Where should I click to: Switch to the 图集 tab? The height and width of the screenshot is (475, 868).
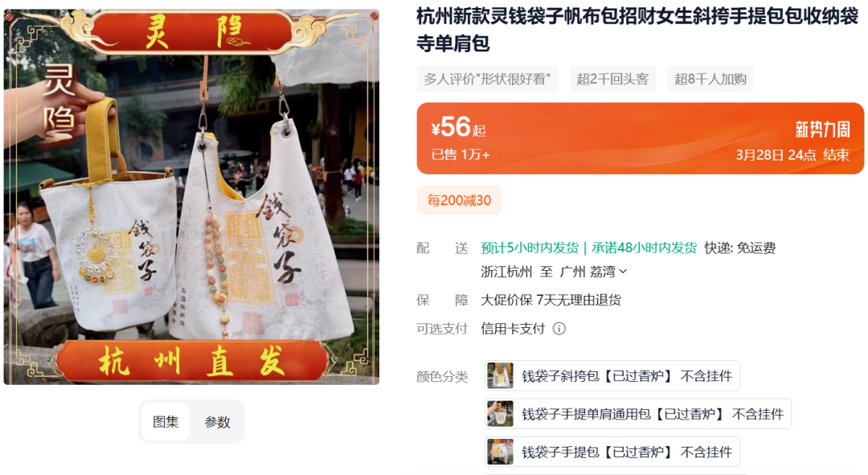pyautogui.click(x=166, y=422)
